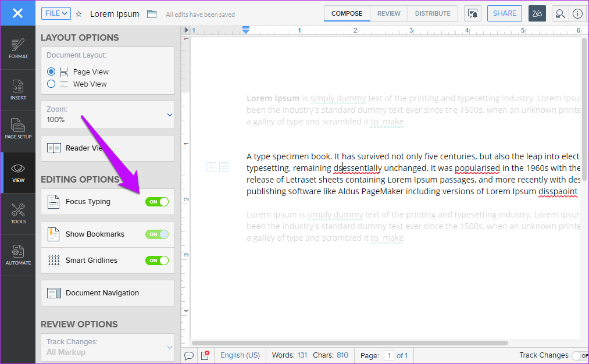
Task: Open the search/find icon in the top bar
Action: [560, 13]
